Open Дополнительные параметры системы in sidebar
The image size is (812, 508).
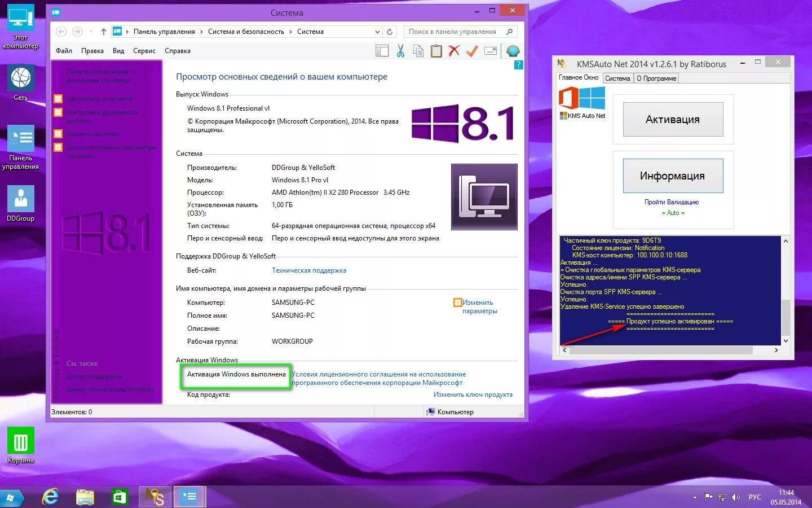coord(112,151)
